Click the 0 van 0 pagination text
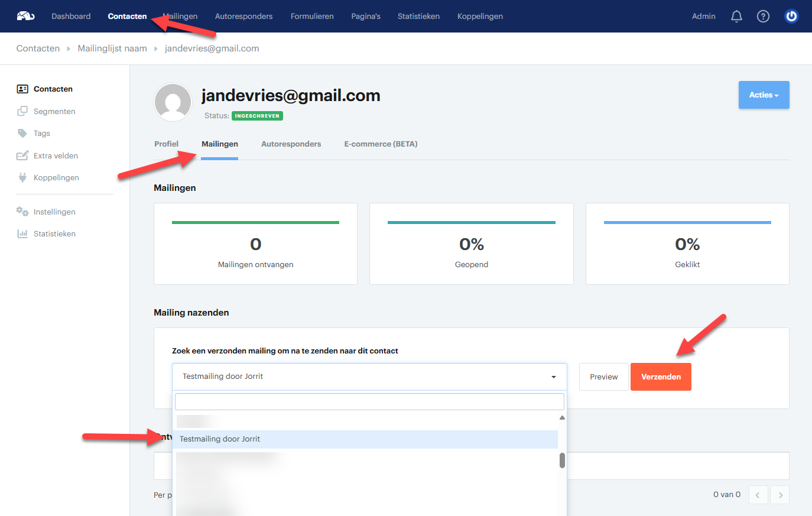The image size is (812, 516). click(x=727, y=495)
